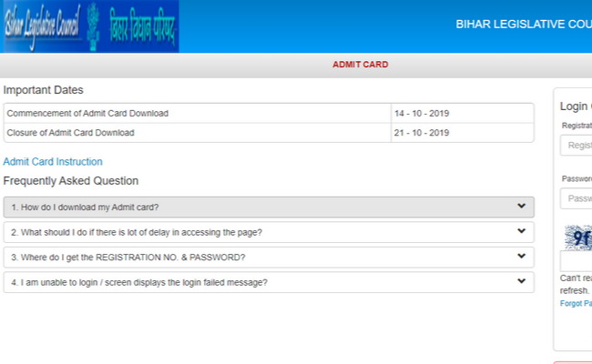Click the captcha image in the login panel

pos(577,238)
